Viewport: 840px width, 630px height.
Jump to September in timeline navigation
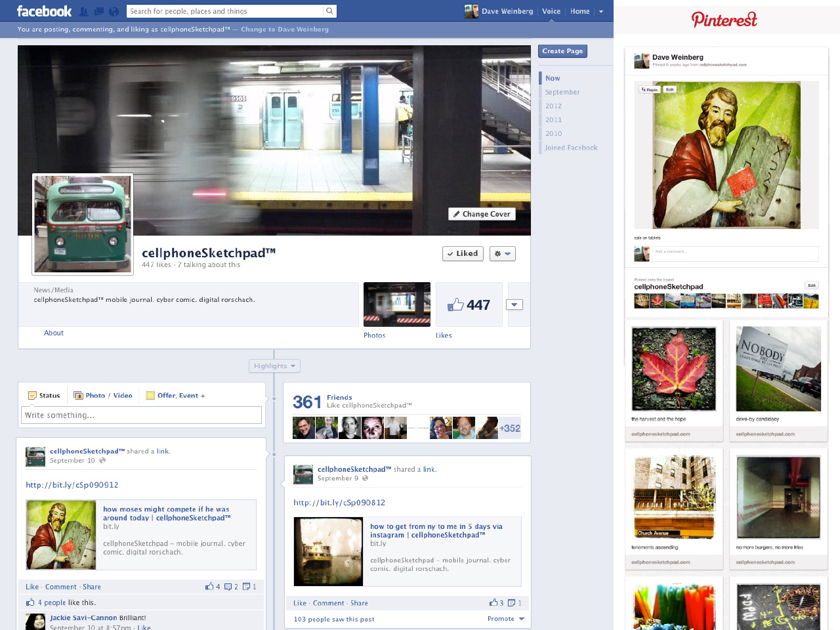[562, 92]
